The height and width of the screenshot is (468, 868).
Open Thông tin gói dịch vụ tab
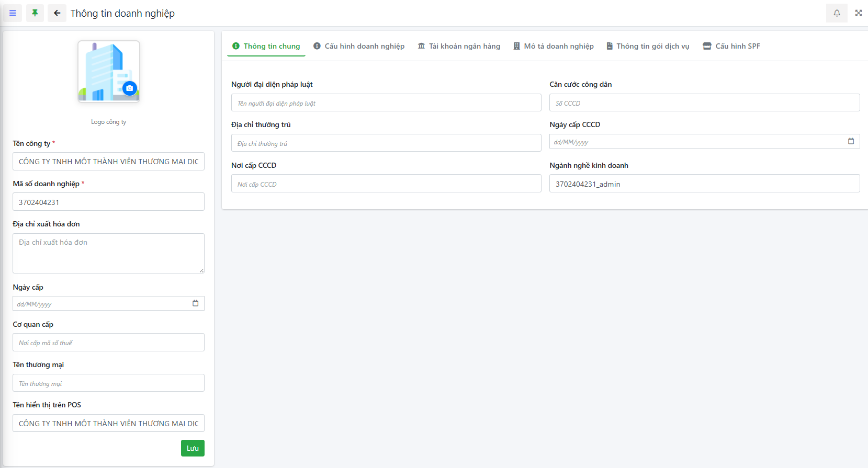coord(648,46)
